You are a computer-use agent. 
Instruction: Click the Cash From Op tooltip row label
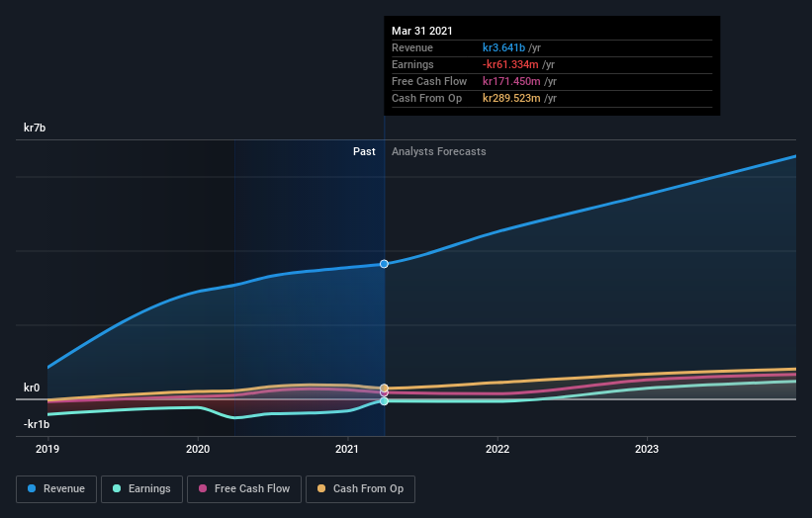(426, 98)
